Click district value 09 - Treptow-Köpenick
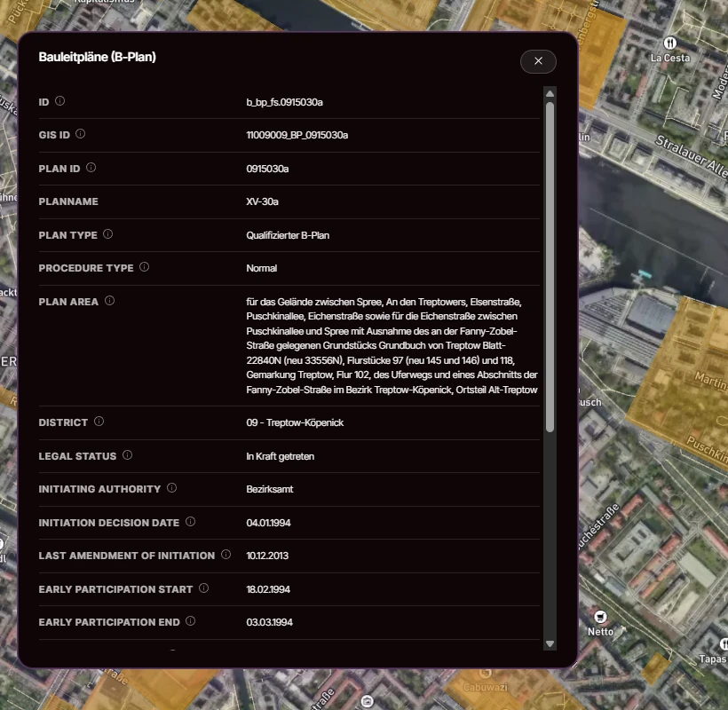The width and height of the screenshot is (728, 710). (x=295, y=422)
